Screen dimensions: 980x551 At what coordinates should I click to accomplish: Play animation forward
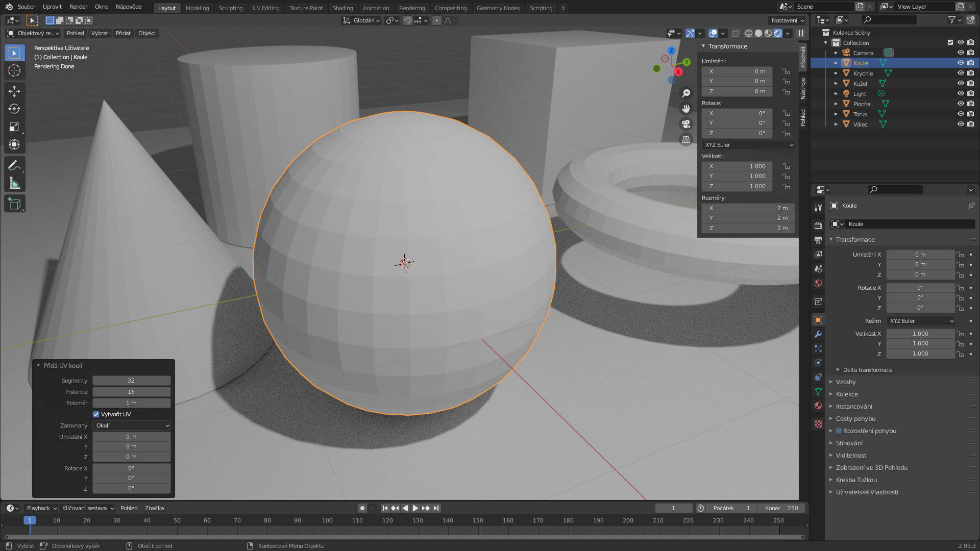[x=415, y=508]
